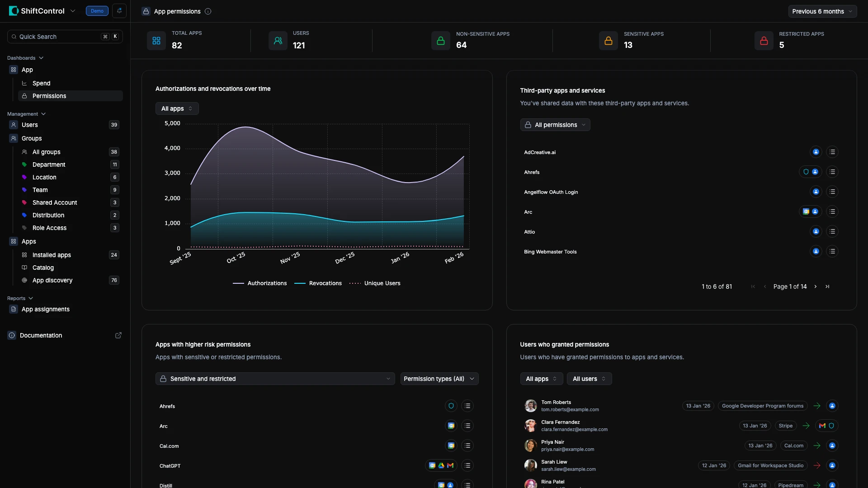Go to the next page of third-party apps
Viewport: 868px width, 488px height.
(816, 286)
